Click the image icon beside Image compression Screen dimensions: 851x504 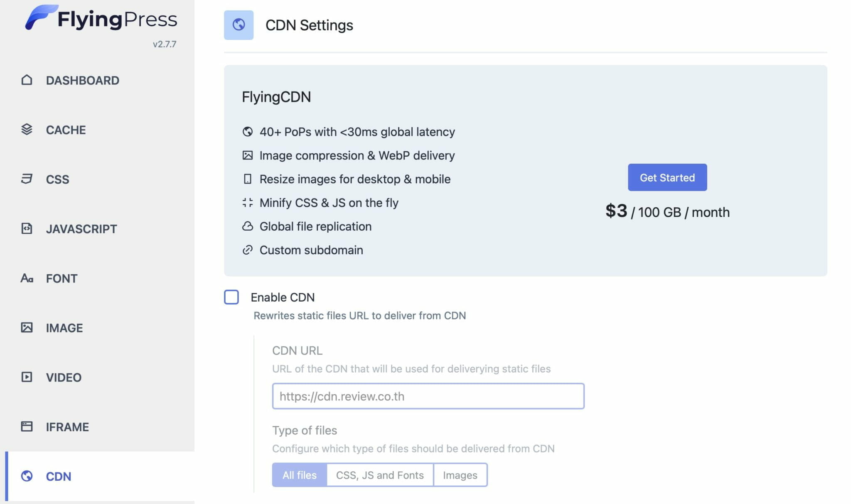pos(248,155)
